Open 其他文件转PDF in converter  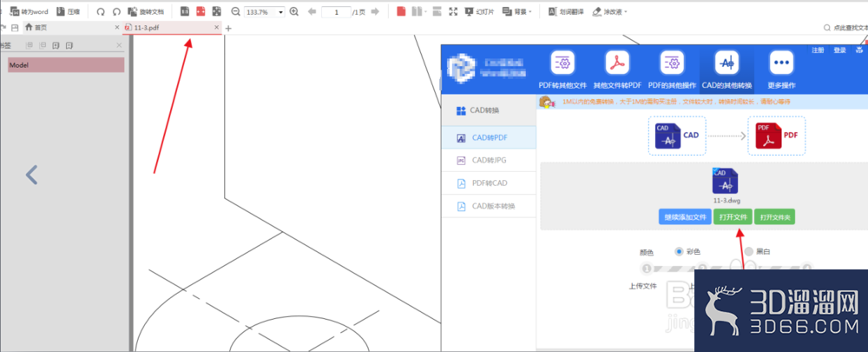[617, 70]
